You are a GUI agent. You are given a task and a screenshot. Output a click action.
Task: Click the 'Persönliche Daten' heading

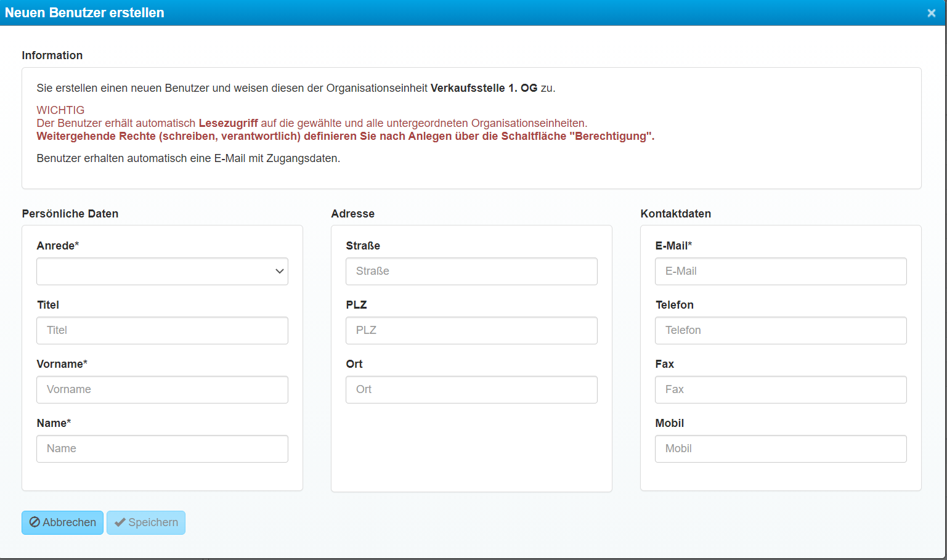click(70, 214)
